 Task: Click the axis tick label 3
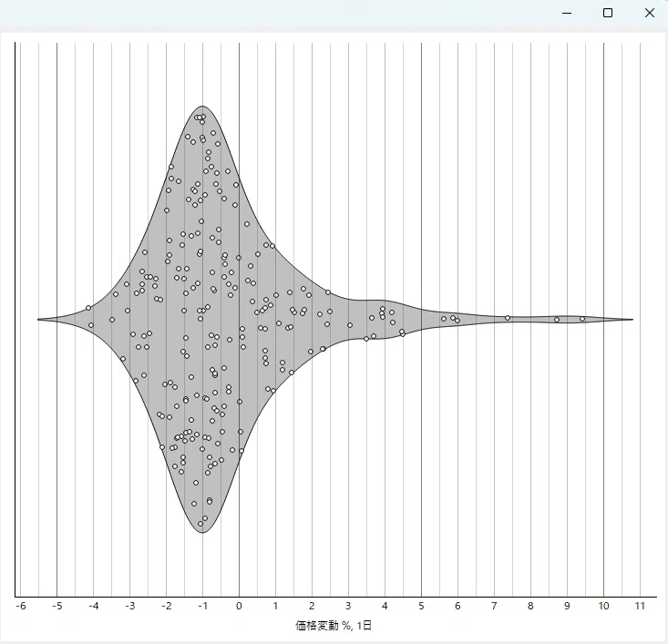[348, 606]
